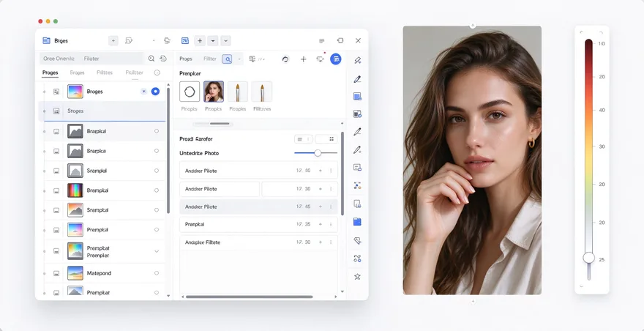Click the round blue panel button
The width and height of the screenshot is (644, 331).
[336, 59]
